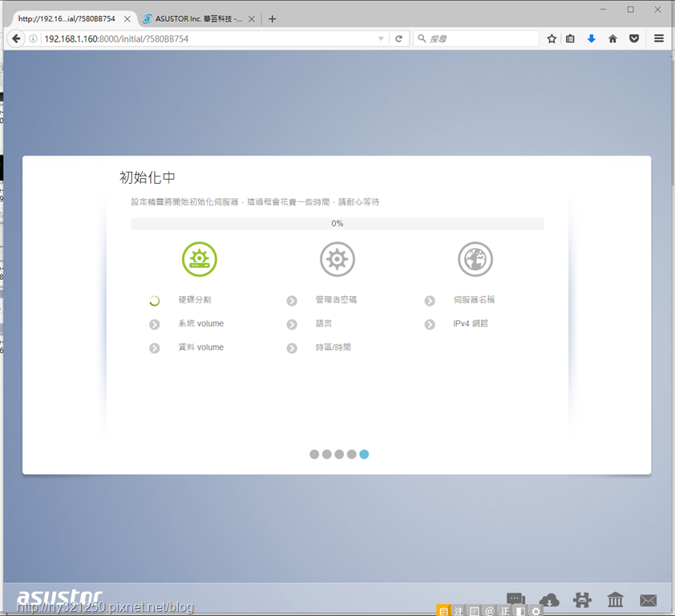This screenshot has height=616, width=675.
Task: Click the 語言 step label
Action: [324, 323]
